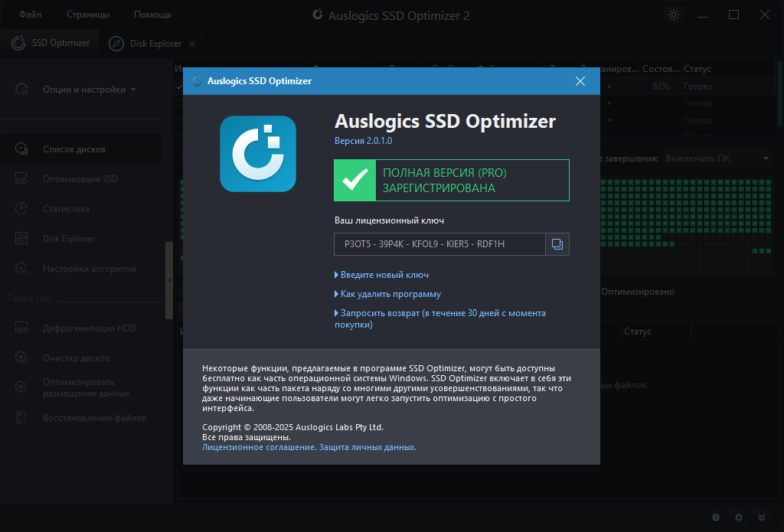Expand the Опции и настройки dropdown
Viewport: 784px width, 532px height.
89,90
